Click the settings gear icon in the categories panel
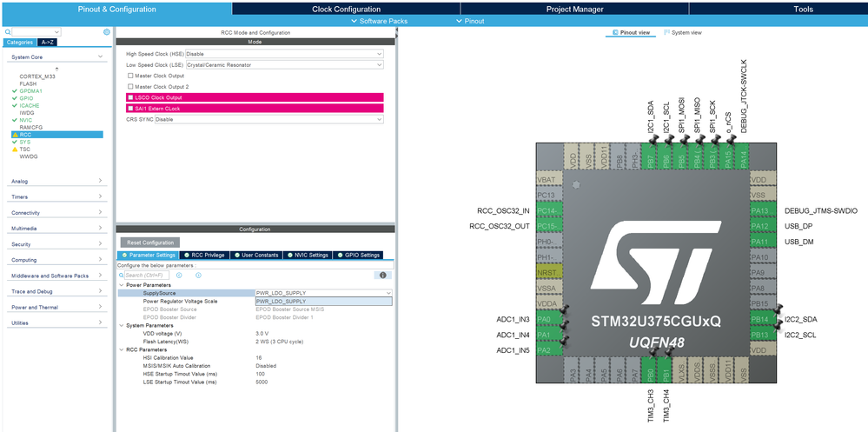The image size is (868, 432). click(106, 32)
